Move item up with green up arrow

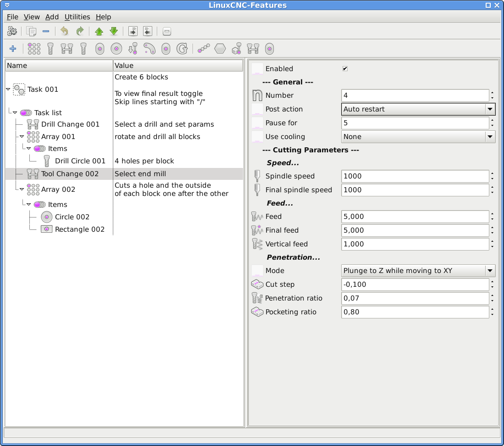click(x=99, y=31)
